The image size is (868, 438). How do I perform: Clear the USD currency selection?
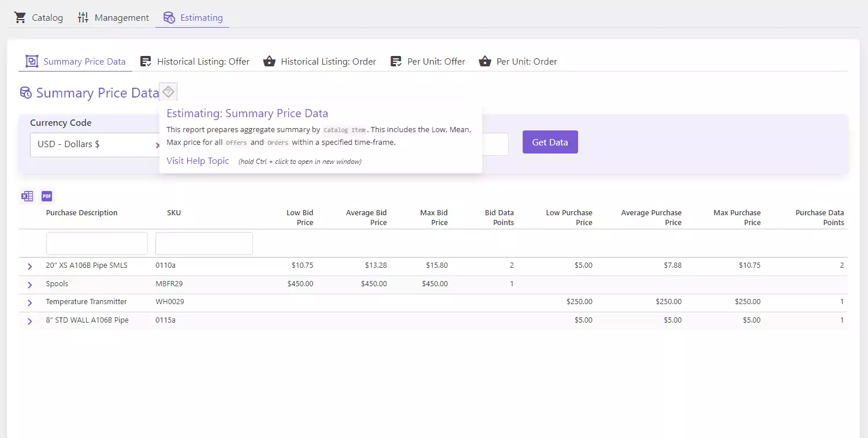click(x=157, y=145)
